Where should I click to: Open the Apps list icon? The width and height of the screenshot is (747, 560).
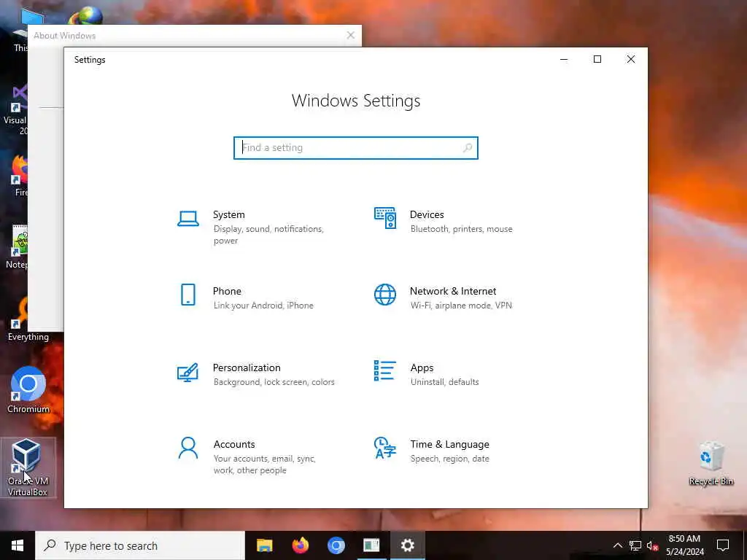pos(385,371)
